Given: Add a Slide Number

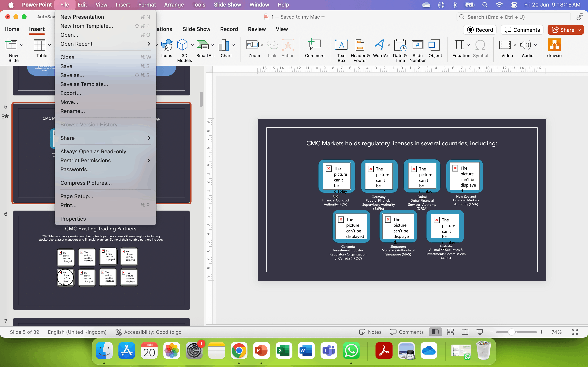Looking at the screenshot, I should pyautogui.click(x=417, y=50).
